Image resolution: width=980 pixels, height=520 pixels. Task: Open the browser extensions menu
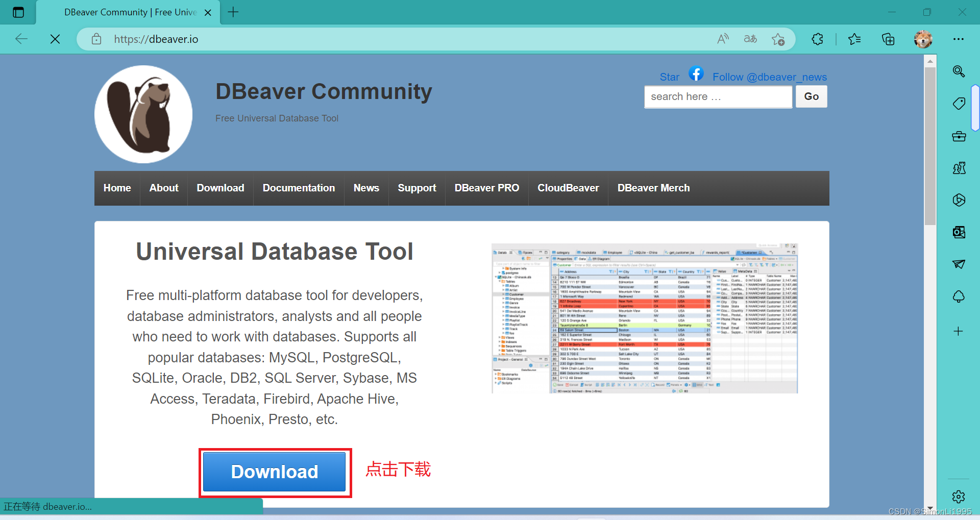(817, 39)
